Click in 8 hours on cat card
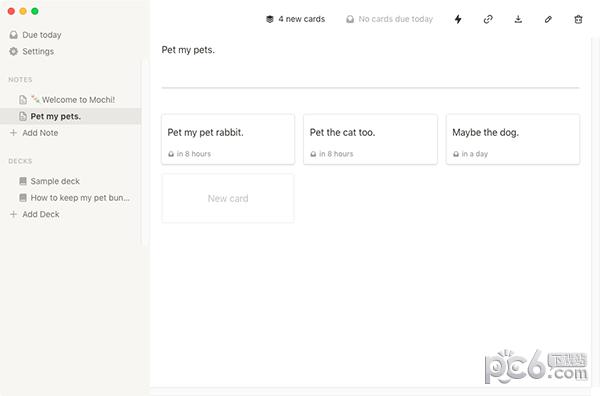 [x=336, y=154]
